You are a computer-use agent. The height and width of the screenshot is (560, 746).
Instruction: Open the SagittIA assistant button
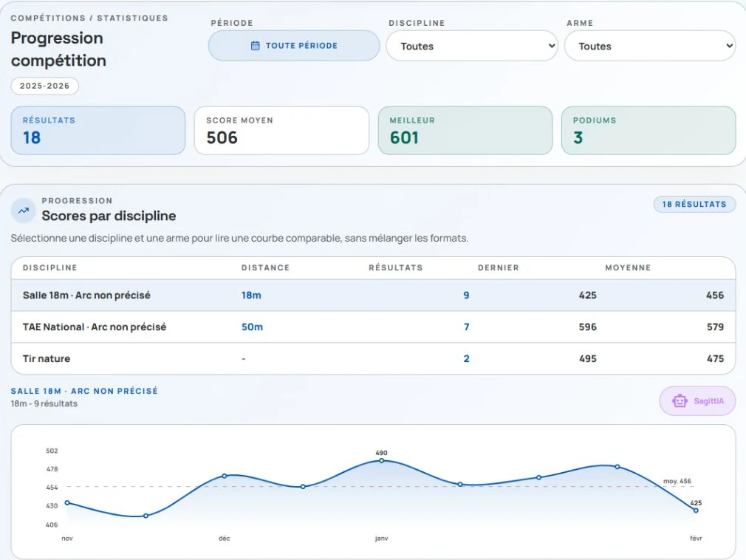[x=697, y=401]
